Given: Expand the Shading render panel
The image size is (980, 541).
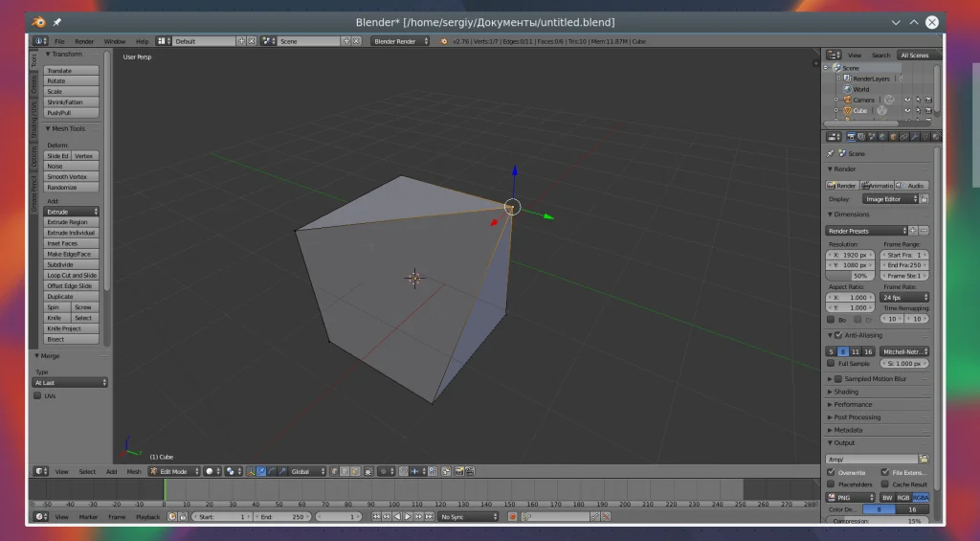Looking at the screenshot, I should 846,392.
